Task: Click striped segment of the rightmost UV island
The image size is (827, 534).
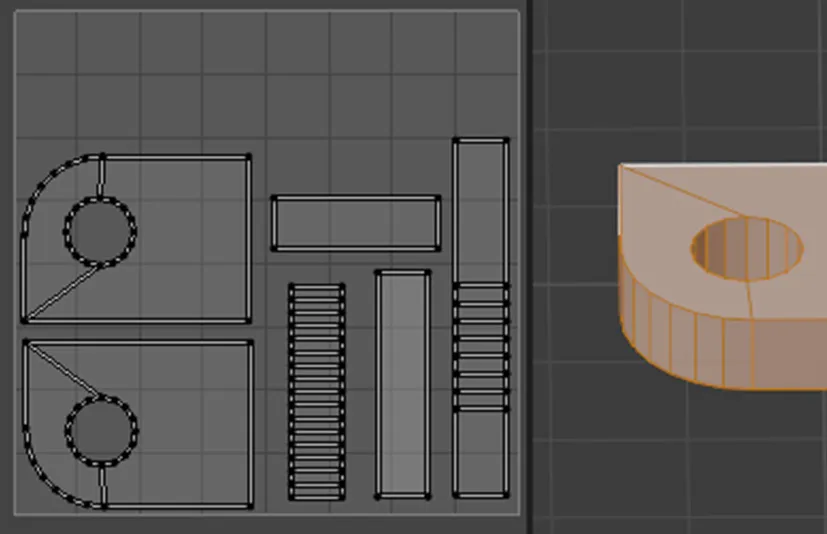Action: [x=480, y=346]
